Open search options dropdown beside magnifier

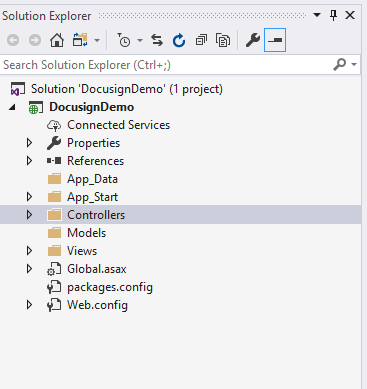(x=354, y=64)
